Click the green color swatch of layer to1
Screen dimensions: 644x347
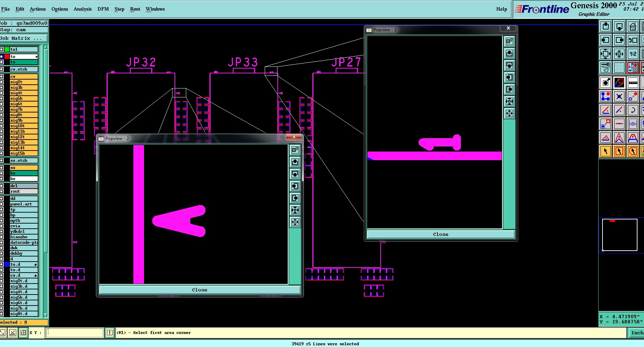tap(7, 49)
